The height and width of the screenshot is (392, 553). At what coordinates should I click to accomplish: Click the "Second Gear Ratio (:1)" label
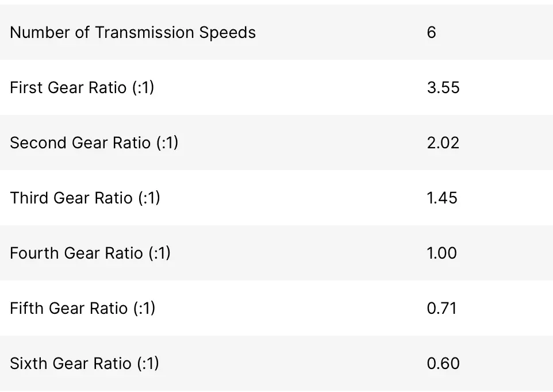[x=94, y=143]
